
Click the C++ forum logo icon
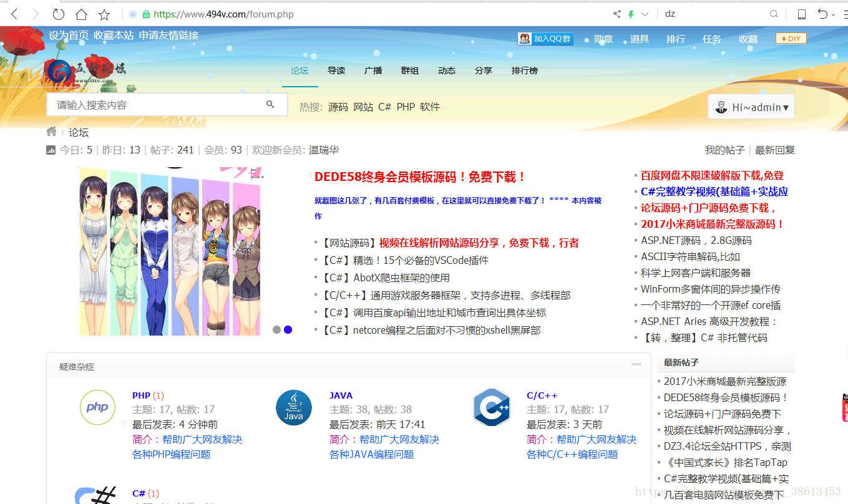click(x=492, y=407)
